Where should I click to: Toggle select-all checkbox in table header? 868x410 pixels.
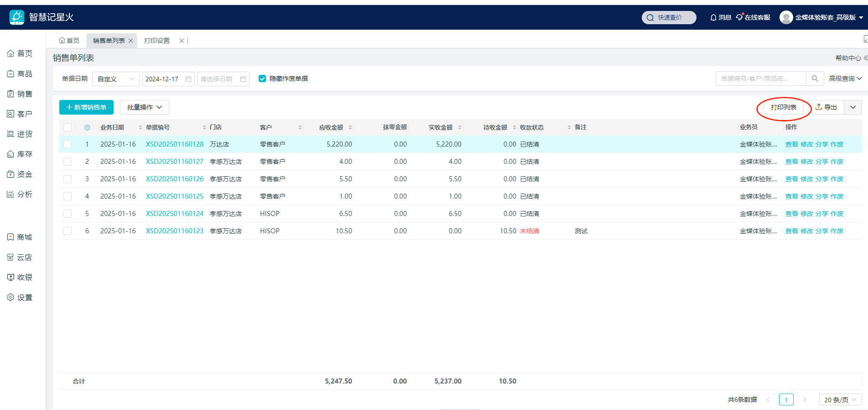tap(68, 127)
